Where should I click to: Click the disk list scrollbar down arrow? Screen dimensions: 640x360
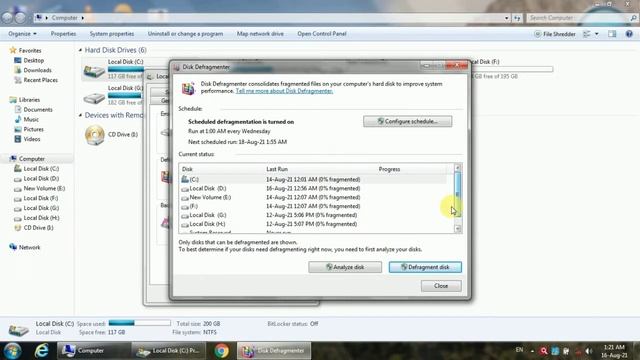(x=458, y=229)
